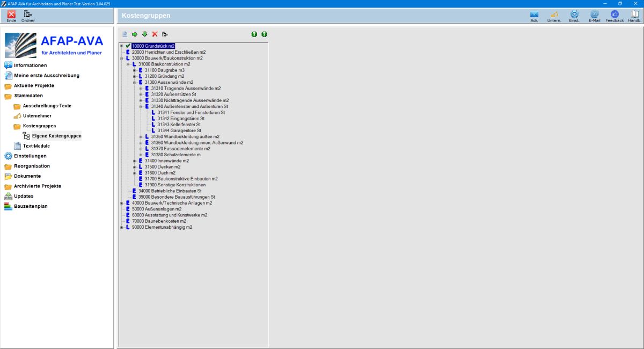
Task: Expand the 31400 Innenwände node
Action: tap(134, 161)
